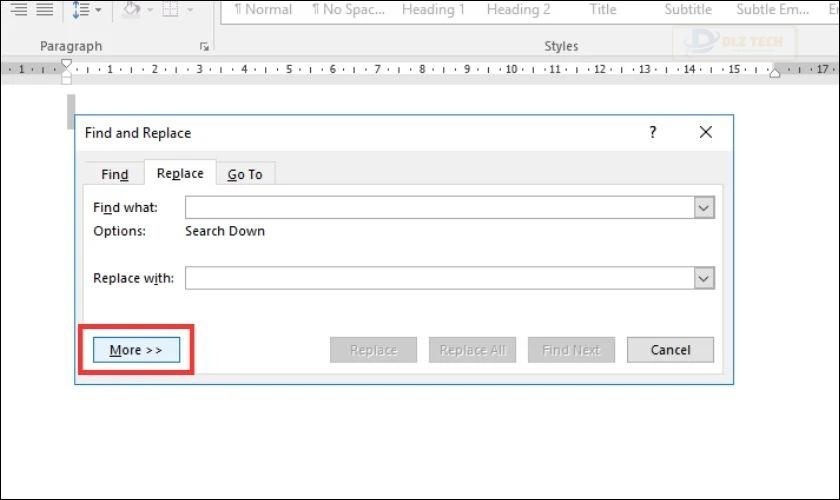The height and width of the screenshot is (500, 840).
Task: Switch to the Find tab
Action: tap(115, 174)
